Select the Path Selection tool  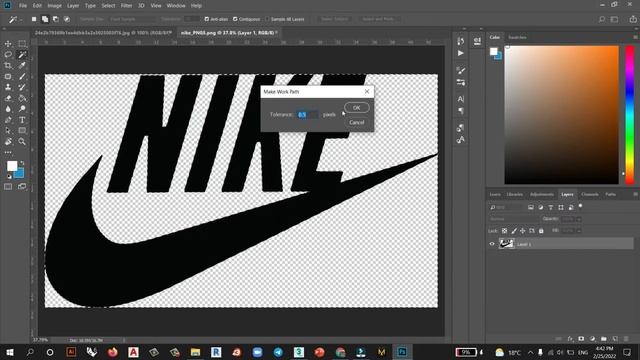pos(8,131)
